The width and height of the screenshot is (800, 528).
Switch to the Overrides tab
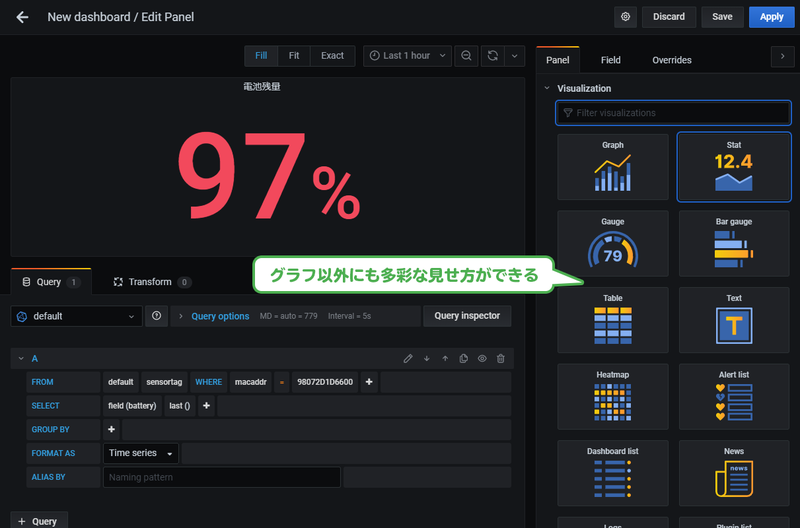click(x=672, y=60)
